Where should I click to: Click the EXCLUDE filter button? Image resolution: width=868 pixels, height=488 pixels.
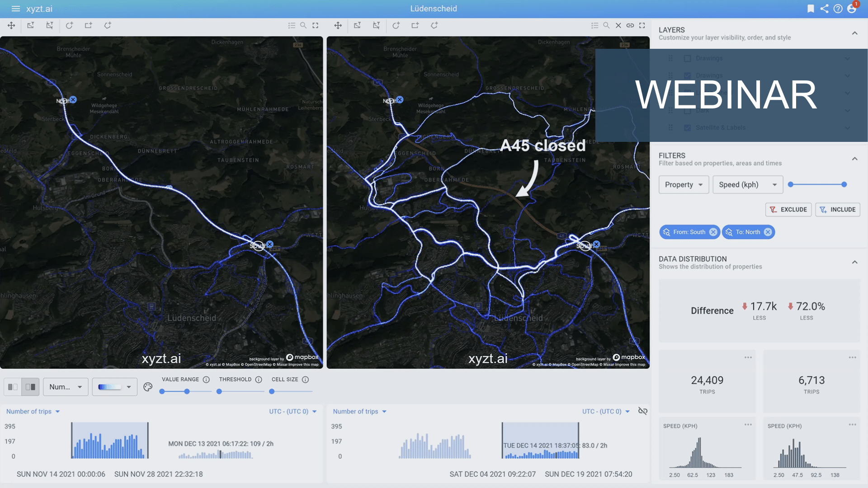tap(788, 209)
